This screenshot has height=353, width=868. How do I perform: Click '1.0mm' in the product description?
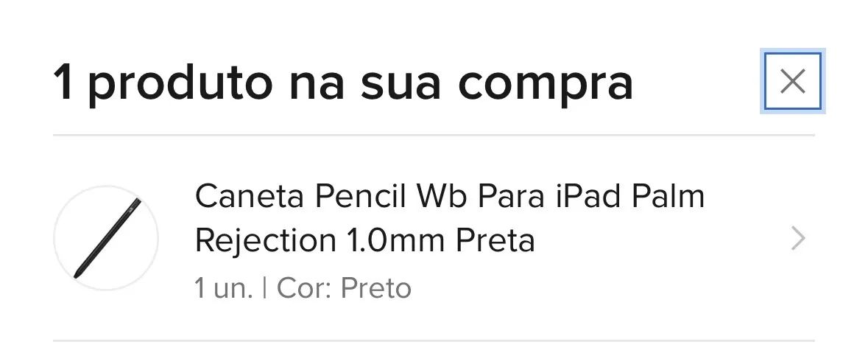pyautogui.click(x=394, y=240)
